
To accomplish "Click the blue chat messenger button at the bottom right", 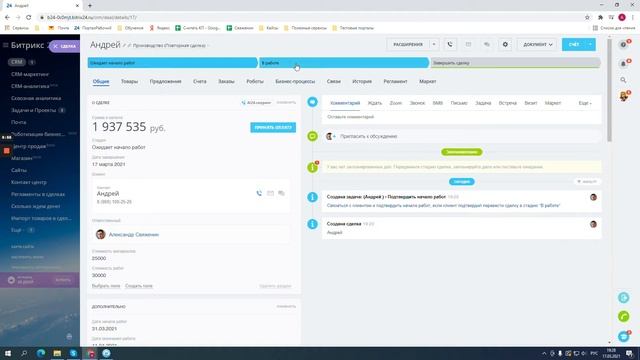I will (623, 336).
